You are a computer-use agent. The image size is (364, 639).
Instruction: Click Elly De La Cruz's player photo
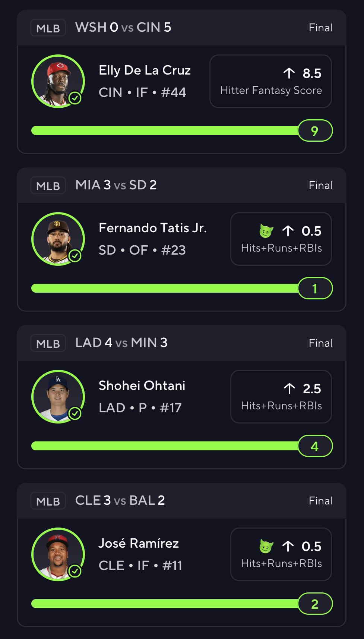(x=58, y=81)
